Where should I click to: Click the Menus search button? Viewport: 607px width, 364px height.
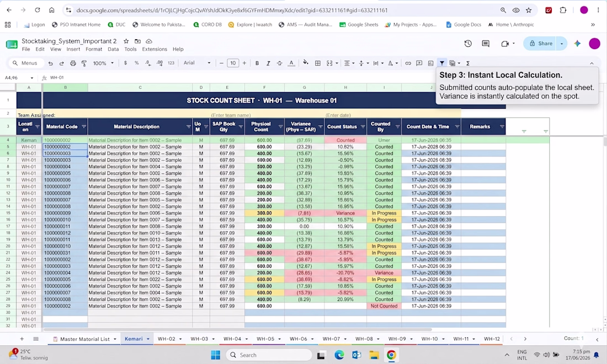tap(25, 63)
